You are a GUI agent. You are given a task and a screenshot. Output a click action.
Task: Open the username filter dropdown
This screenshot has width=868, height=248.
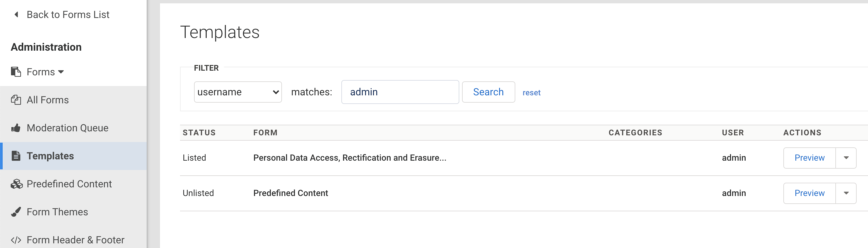(x=238, y=92)
